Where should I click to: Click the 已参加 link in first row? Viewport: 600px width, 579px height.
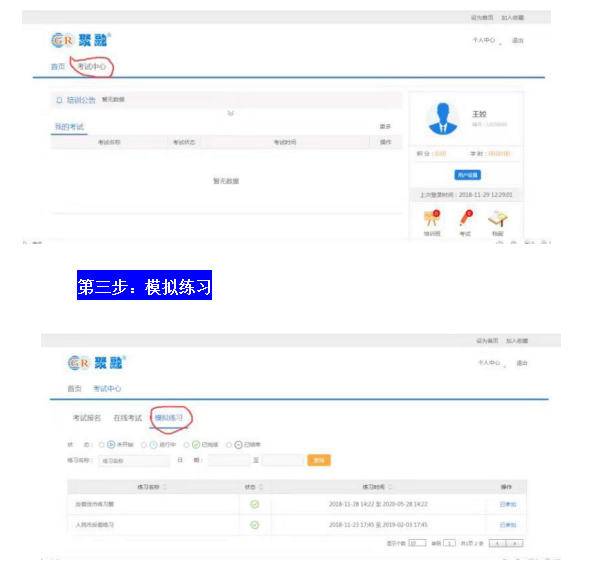(x=508, y=504)
